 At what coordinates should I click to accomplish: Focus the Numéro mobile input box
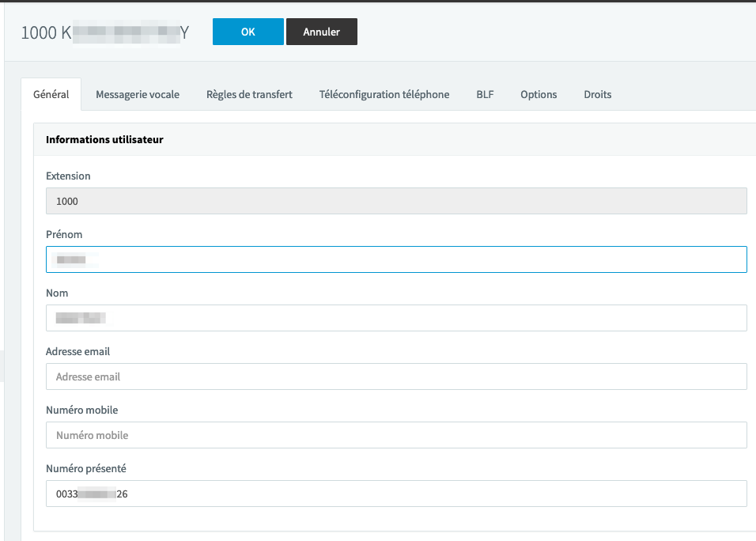click(x=396, y=435)
